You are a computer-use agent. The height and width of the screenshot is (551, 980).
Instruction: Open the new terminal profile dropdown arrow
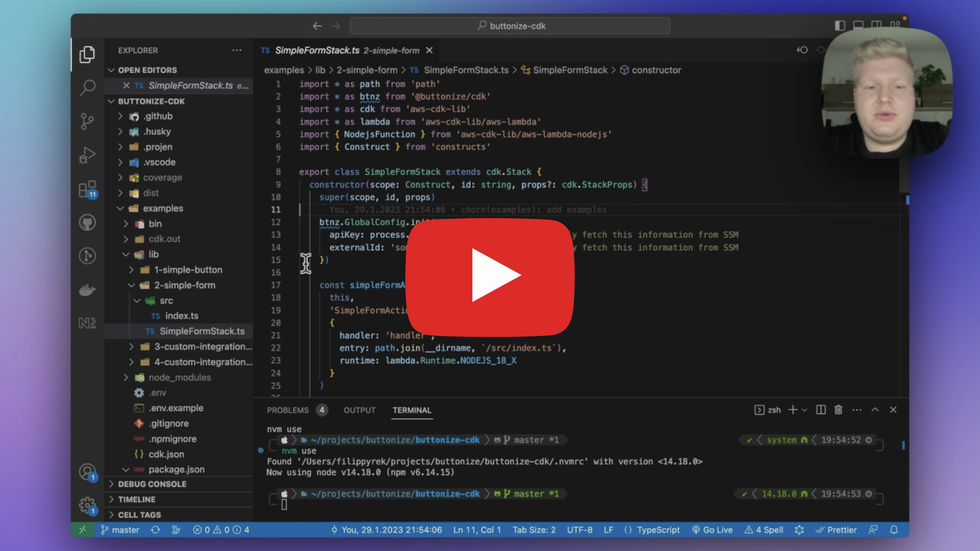tap(804, 410)
